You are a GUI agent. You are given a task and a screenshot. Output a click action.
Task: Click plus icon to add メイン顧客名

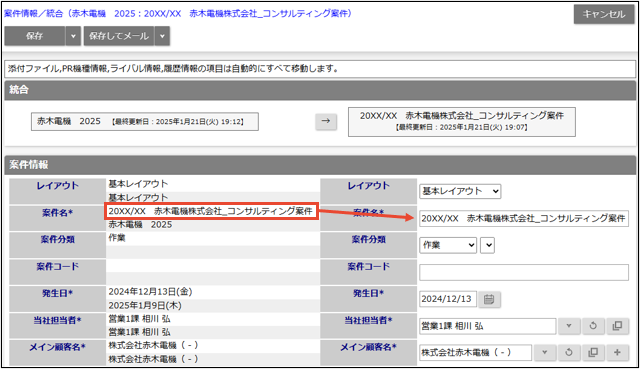click(618, 352)
